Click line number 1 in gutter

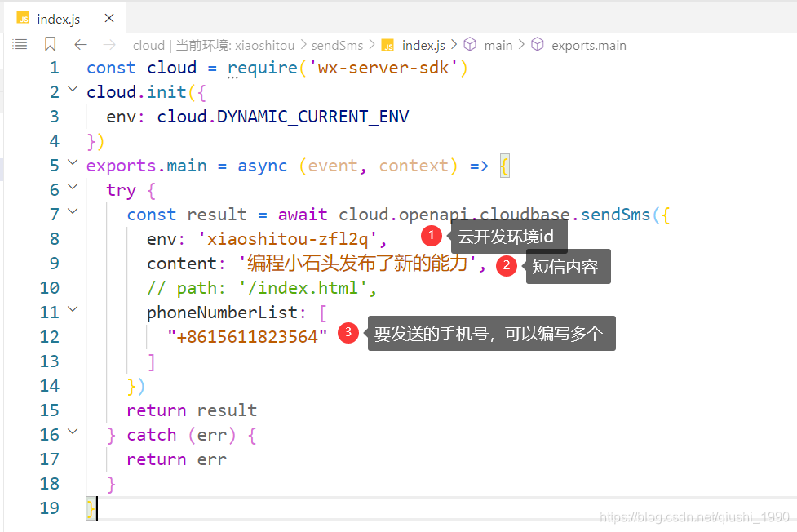[x=55, y=68]
